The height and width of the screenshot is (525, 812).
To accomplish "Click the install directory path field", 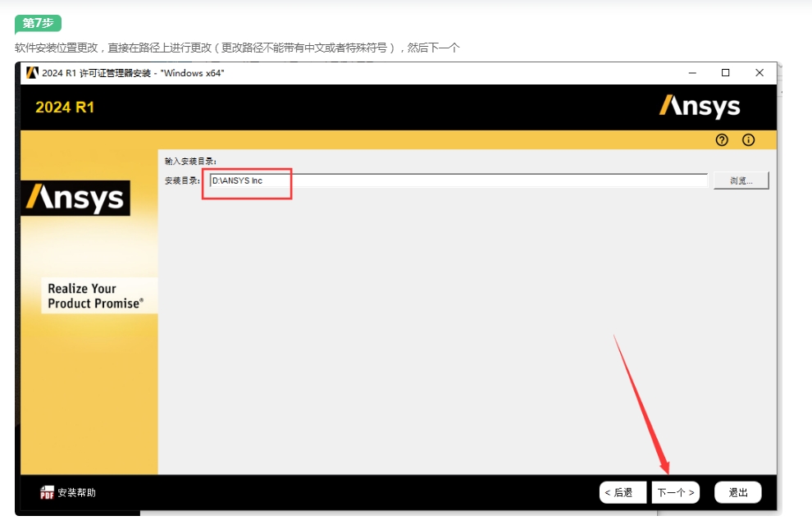I will click(x=458, y=180).
